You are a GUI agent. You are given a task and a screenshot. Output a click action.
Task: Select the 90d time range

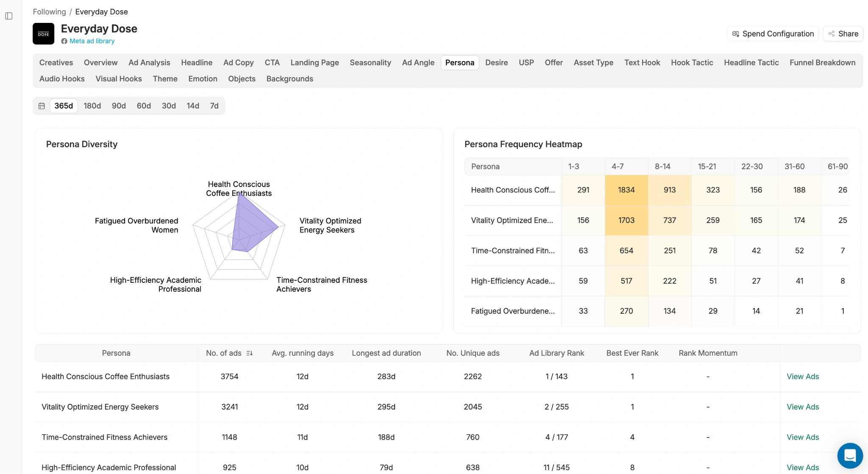(119, 106)
